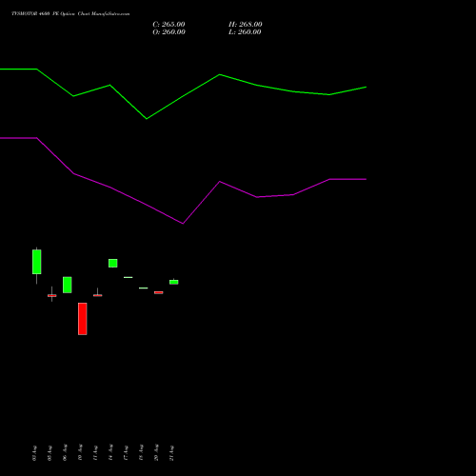Click the '21 Aug' date axis label

171,453
